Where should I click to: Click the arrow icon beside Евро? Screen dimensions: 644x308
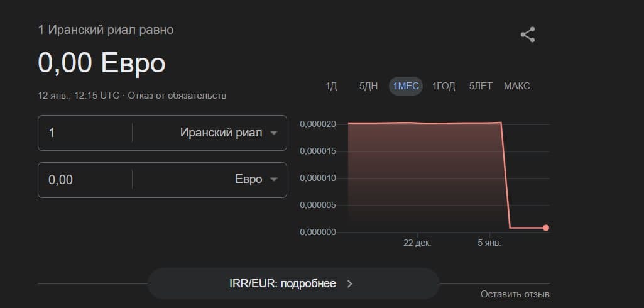click(x=273, y=180)
